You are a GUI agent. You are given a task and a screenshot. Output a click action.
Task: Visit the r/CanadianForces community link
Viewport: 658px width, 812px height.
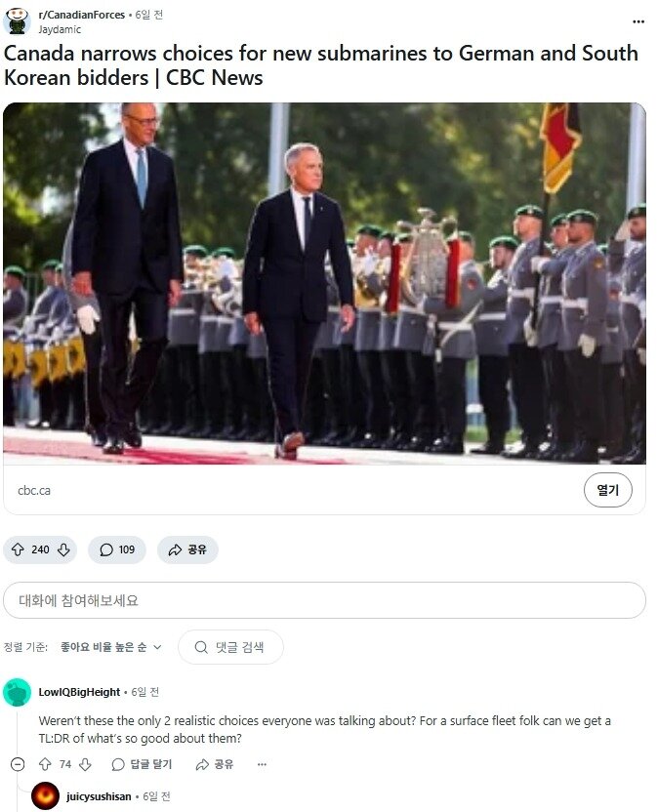[x=81, y=15]
